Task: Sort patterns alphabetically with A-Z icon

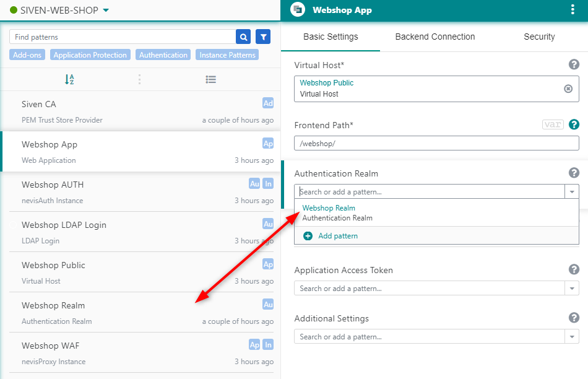Action: 69,79
